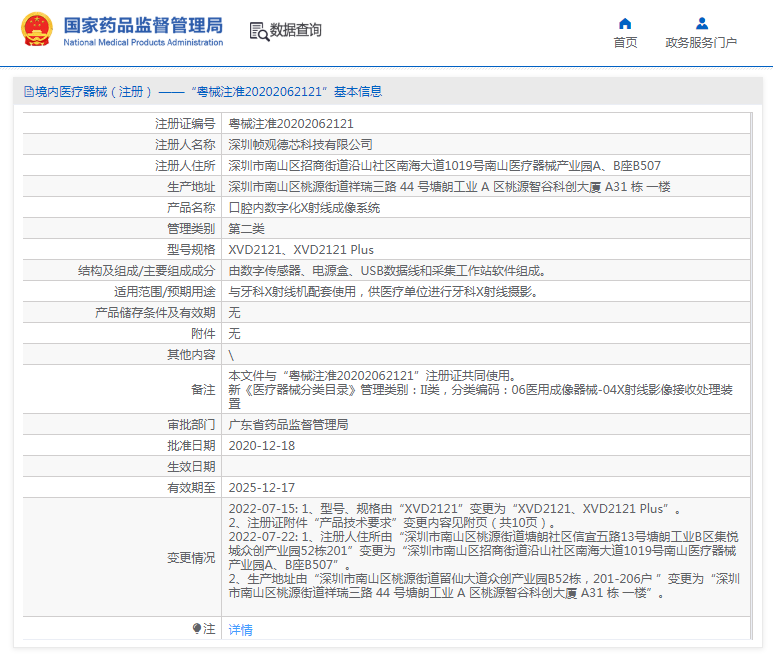Open the 数据查询 search icon

tap(259, 31)
